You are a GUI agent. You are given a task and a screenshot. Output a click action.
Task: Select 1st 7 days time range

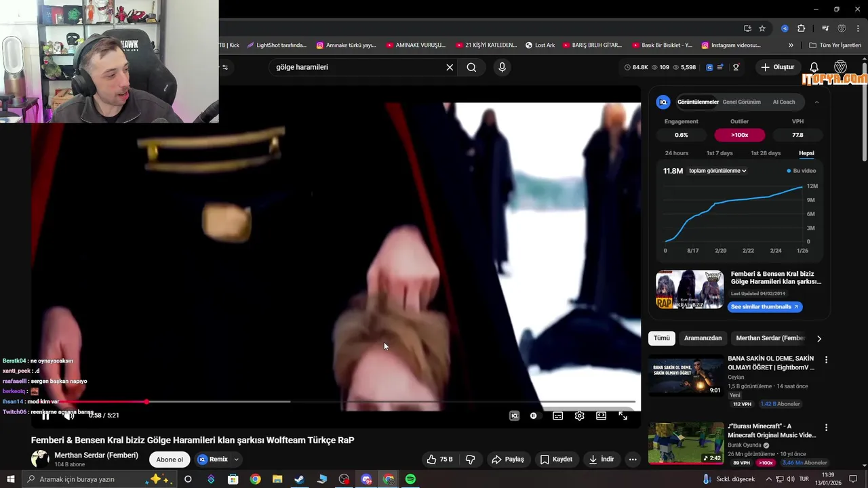coord(719,153)
